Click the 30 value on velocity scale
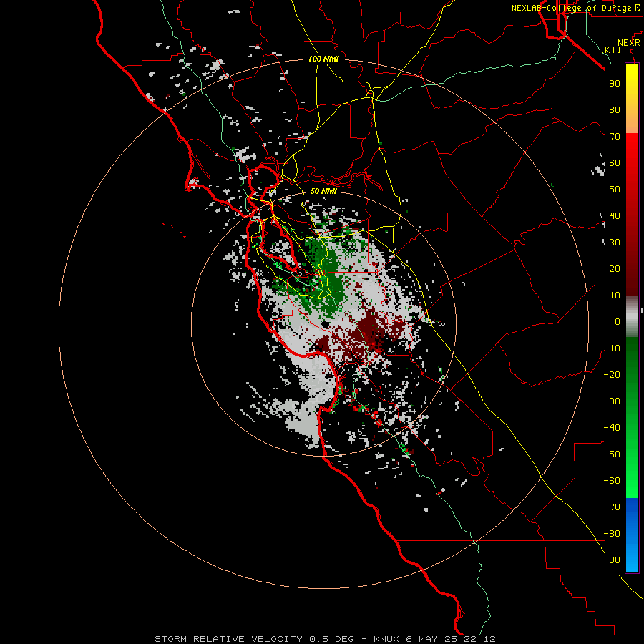This screenshot has width=644, height=644. pos(615,243)
